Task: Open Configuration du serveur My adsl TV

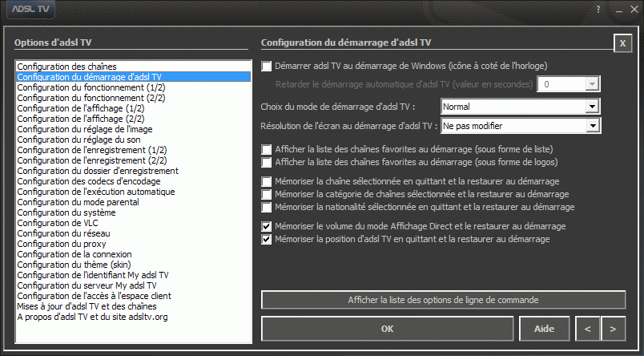Action: point(134,285)
